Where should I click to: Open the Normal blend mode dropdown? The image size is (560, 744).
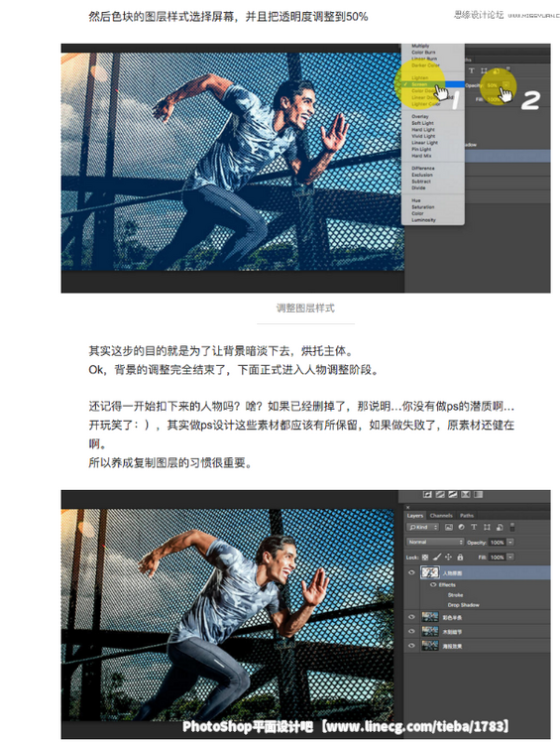pos(435,542)
